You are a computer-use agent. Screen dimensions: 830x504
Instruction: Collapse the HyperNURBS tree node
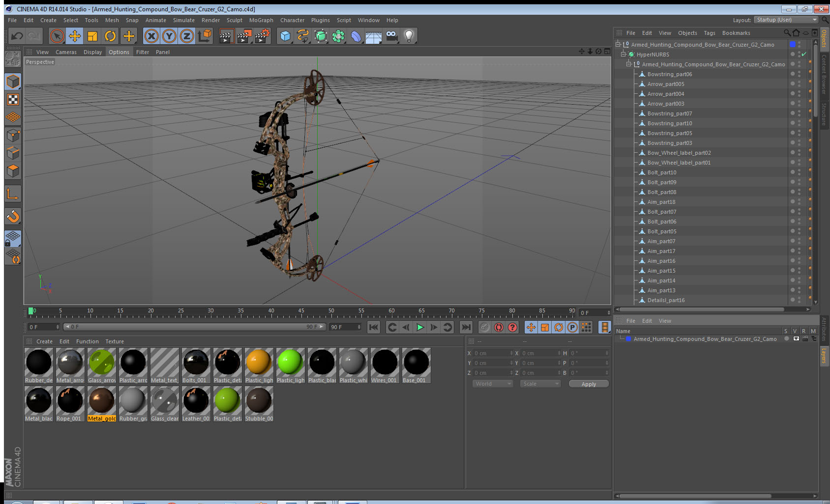(623, 54)
